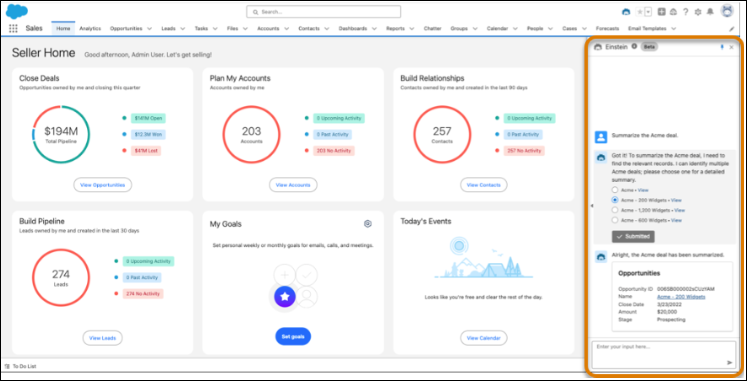747x381 pixels.
Task: Send message with arrow icon
Action: pyautogui.click(x=729, y=362)
